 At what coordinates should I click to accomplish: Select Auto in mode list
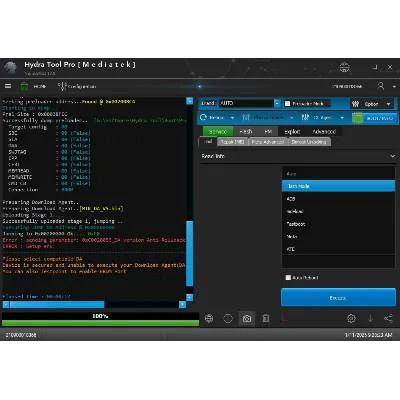[338, 174]
